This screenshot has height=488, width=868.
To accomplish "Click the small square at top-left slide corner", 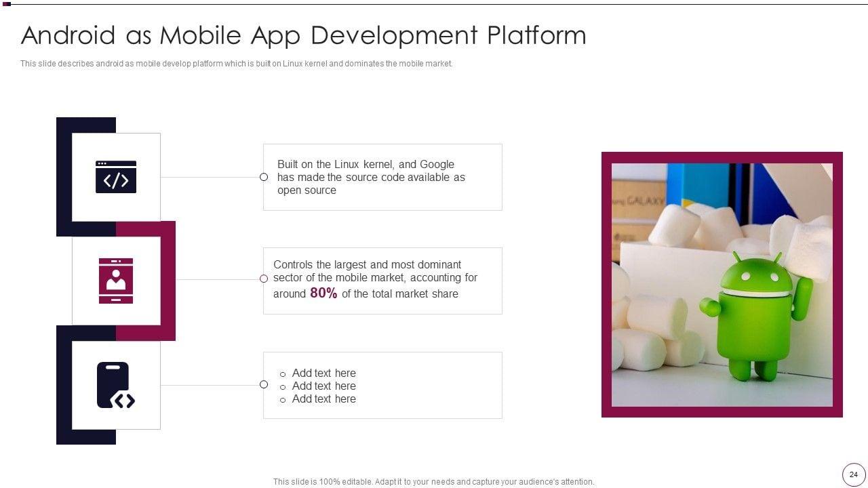I will click(x=7, y=4).
